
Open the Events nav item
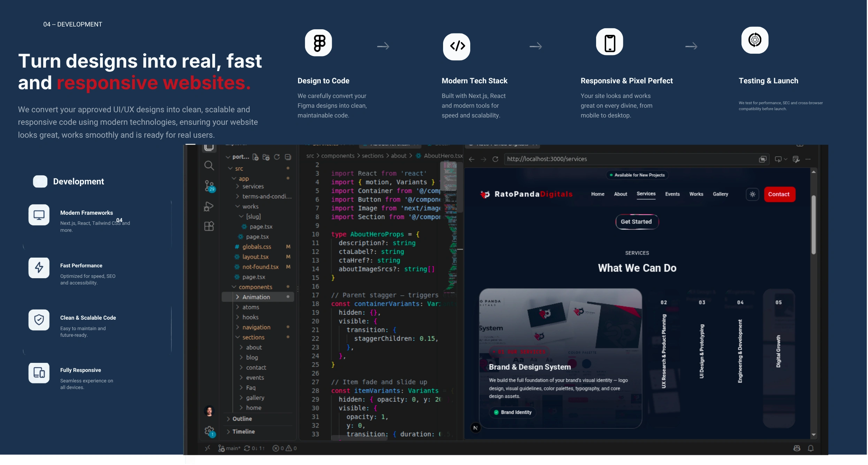(672, 194)
